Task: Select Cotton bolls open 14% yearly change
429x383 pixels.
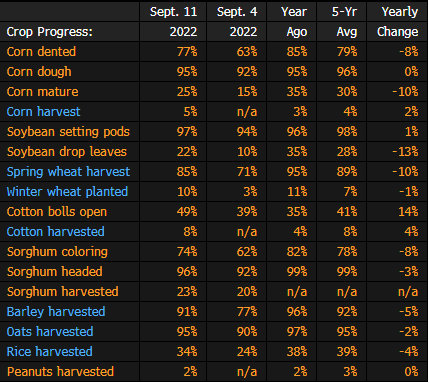Action: pyautogui.click(x=408, y=212)
